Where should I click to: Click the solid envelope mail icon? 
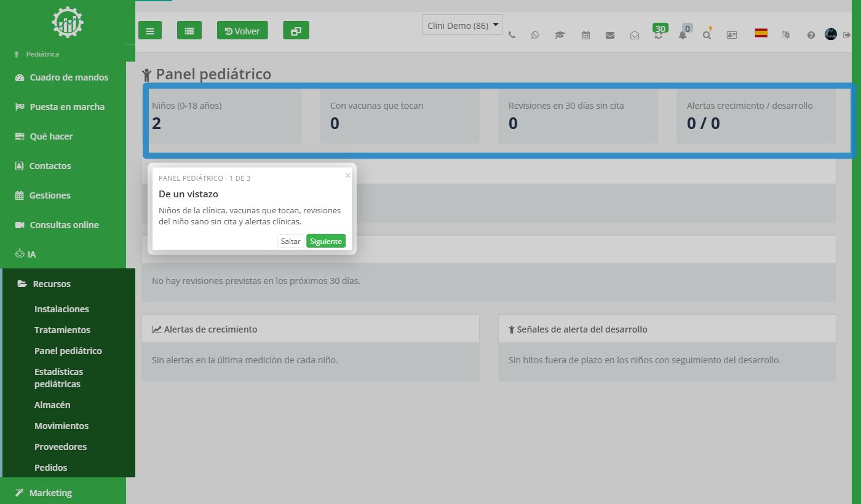tap(610, 35)
